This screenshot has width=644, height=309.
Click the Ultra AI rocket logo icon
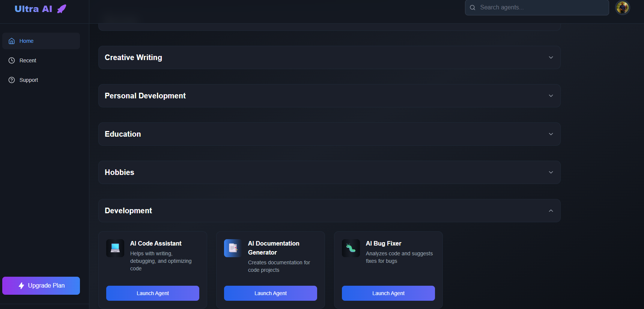(x=62, y=9)
